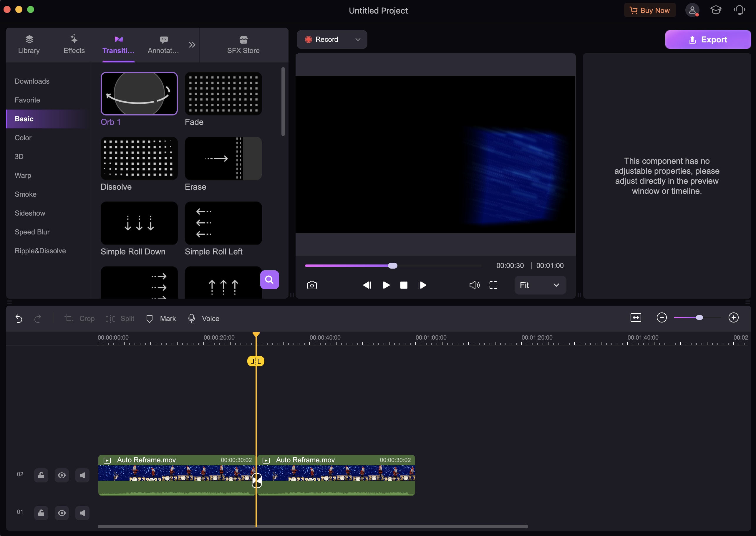This screenshot has height=536, width=756.
Task: Click the Voice recording icon
Action: point(191,318)
